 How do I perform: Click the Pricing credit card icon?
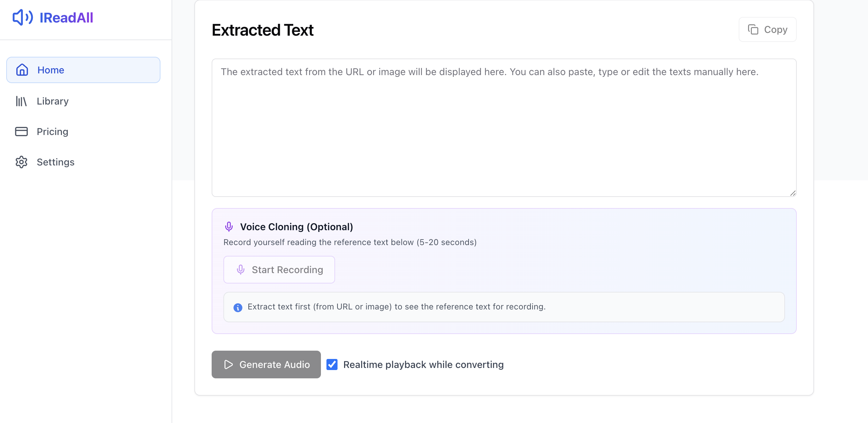click(21, 132)
